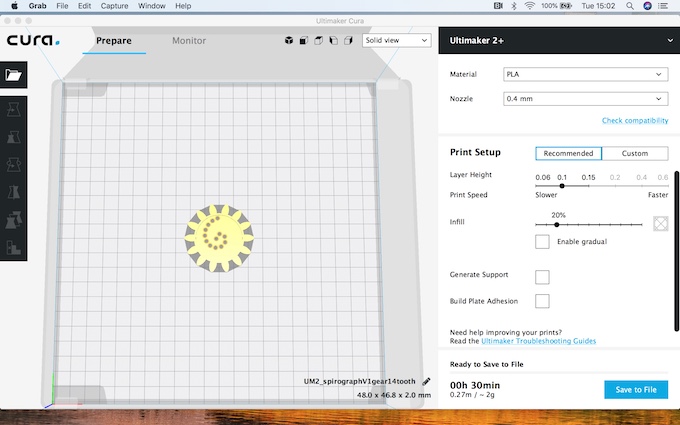Switch to the Monitor tab
680x425 pixels.
[x=189, y=41]
